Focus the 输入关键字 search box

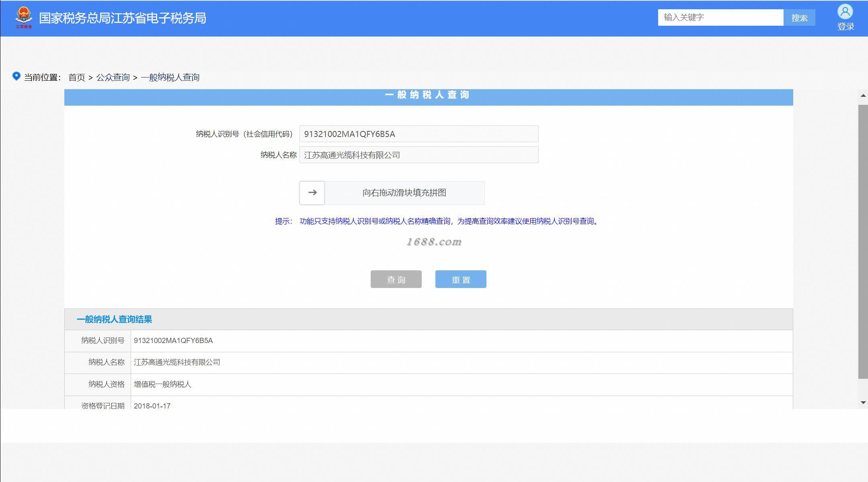(x=720, y=17)
